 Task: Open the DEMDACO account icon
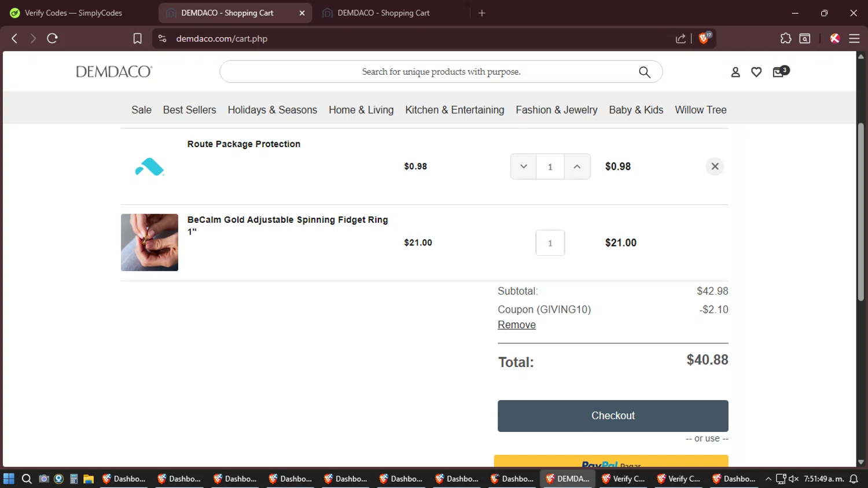(x=735, y=72)
